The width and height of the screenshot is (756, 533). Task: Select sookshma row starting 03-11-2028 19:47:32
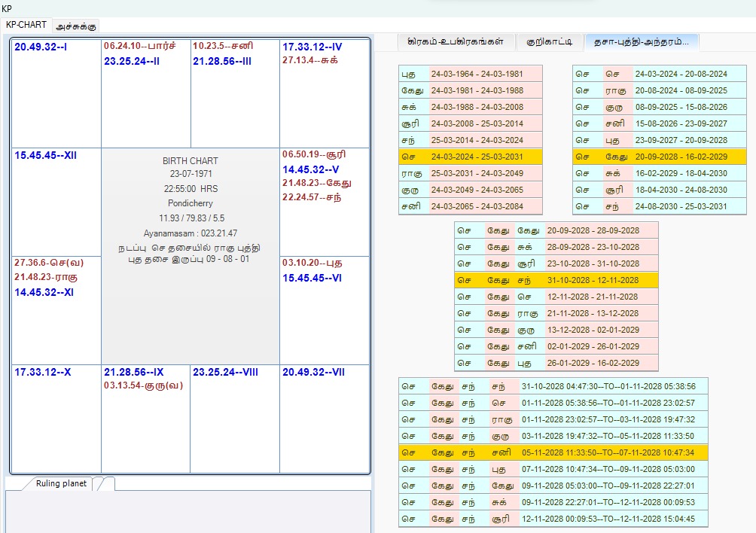pyautogui.click(x=553, y=436)
